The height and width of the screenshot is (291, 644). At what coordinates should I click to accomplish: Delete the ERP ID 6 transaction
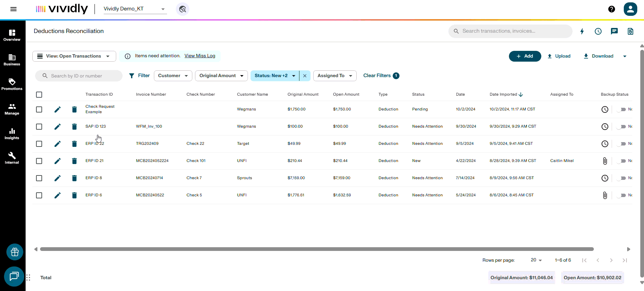tap(74, 195)
